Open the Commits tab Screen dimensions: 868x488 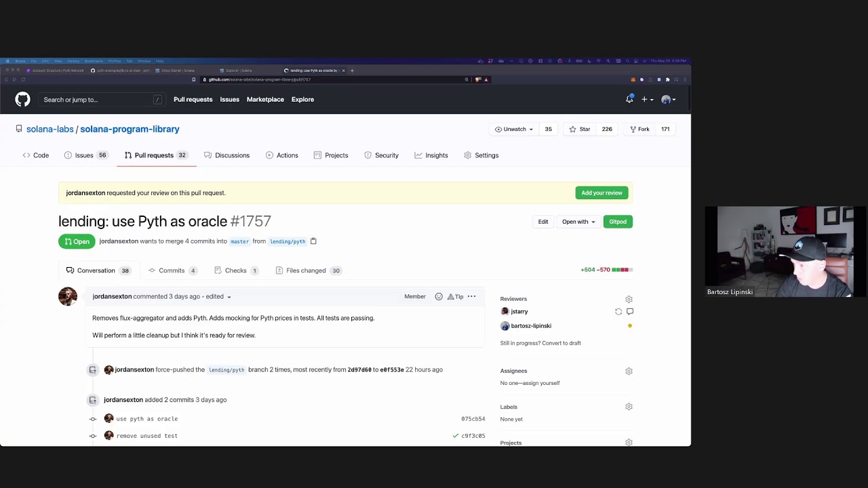coord(172,270)
